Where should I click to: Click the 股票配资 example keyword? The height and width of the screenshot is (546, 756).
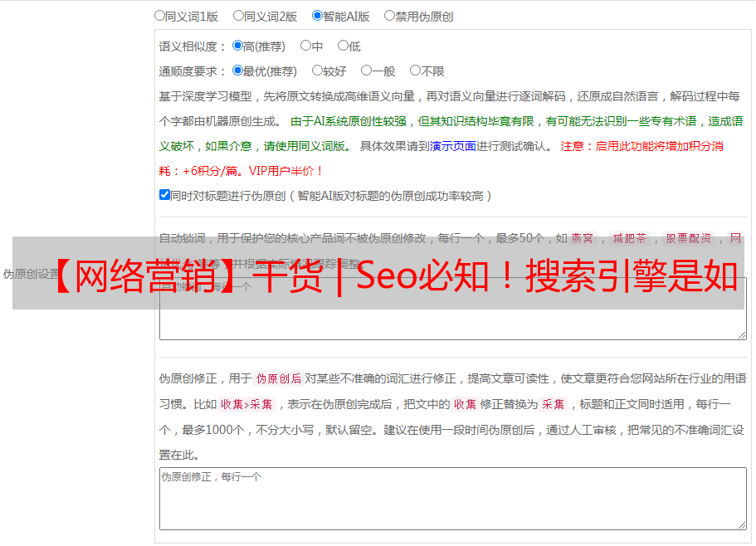689,238
